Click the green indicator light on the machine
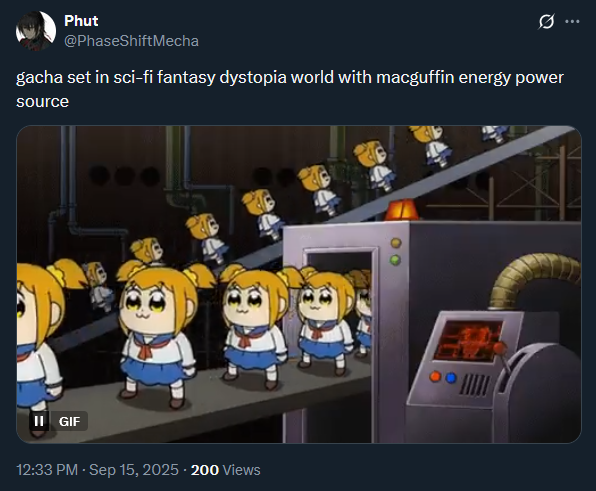This screenshot has height=491, width=596. [395, 260]
